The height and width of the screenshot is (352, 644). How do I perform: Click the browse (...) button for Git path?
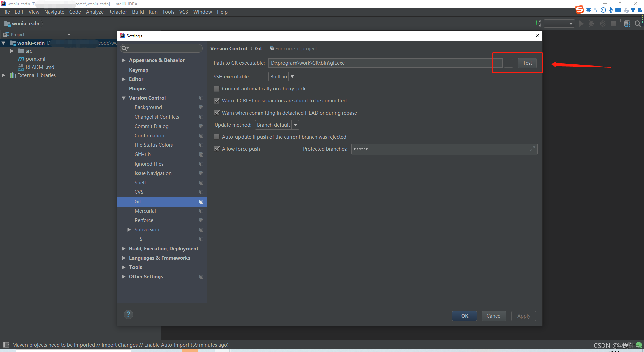coord(508,63)
